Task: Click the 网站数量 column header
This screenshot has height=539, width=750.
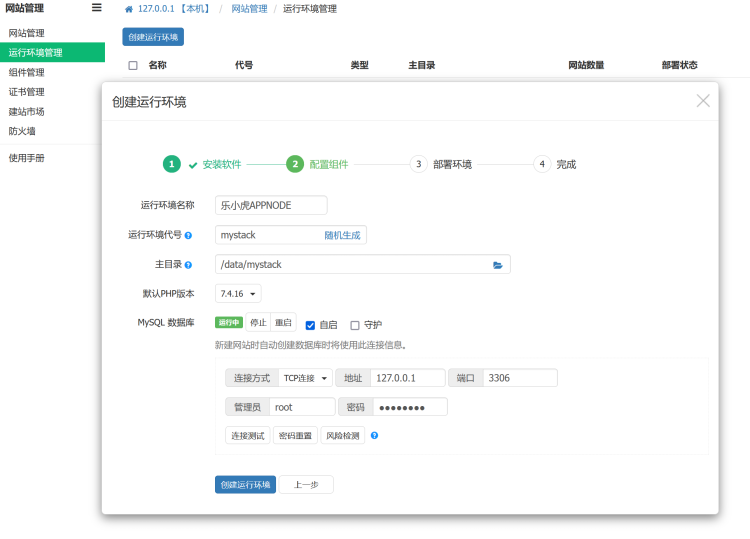Action: [x=586, y=66]
